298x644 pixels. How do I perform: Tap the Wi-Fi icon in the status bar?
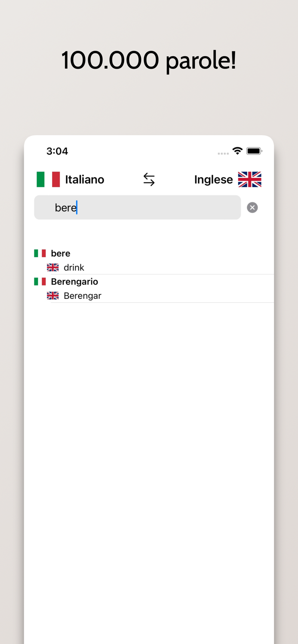pyautogui.click(x=237, y=151)
